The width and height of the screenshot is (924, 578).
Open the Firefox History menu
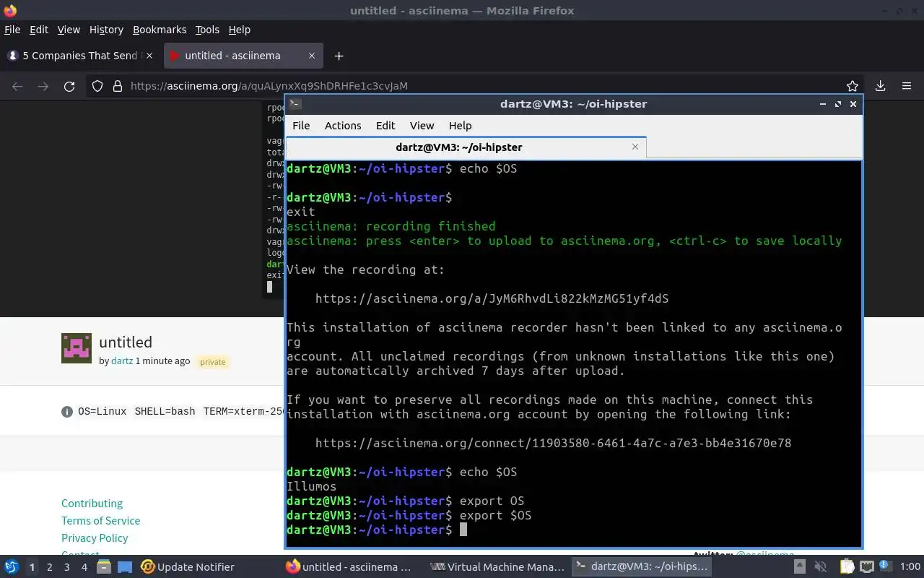click(106, 30)
